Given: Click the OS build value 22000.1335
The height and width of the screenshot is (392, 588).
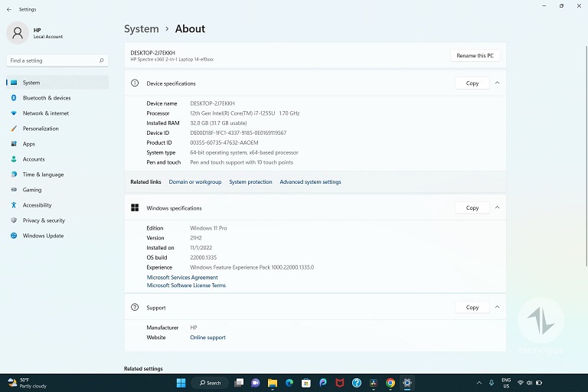Looking at the screenshot, I should (203, 258).
